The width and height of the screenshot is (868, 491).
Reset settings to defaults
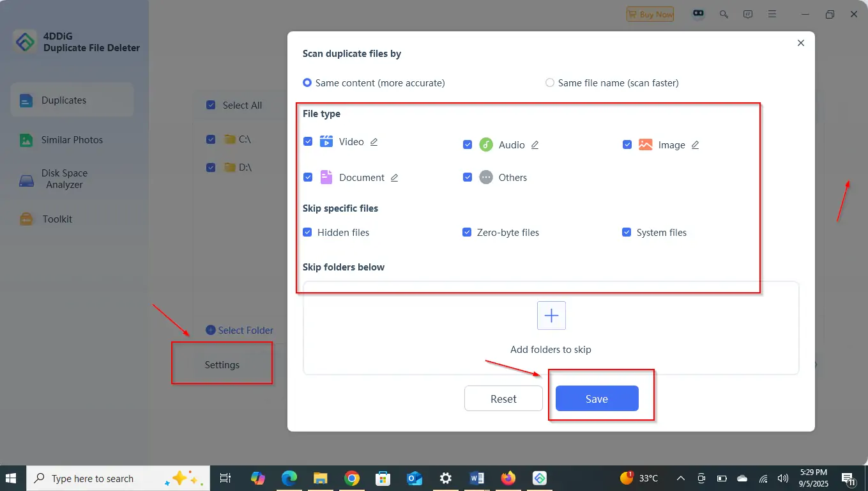tap(503, 399)
